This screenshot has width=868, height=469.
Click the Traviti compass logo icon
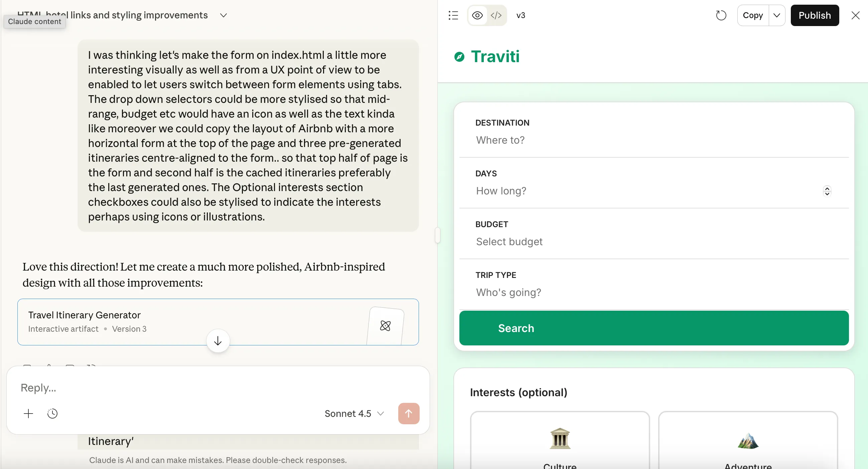click(459, 56)
